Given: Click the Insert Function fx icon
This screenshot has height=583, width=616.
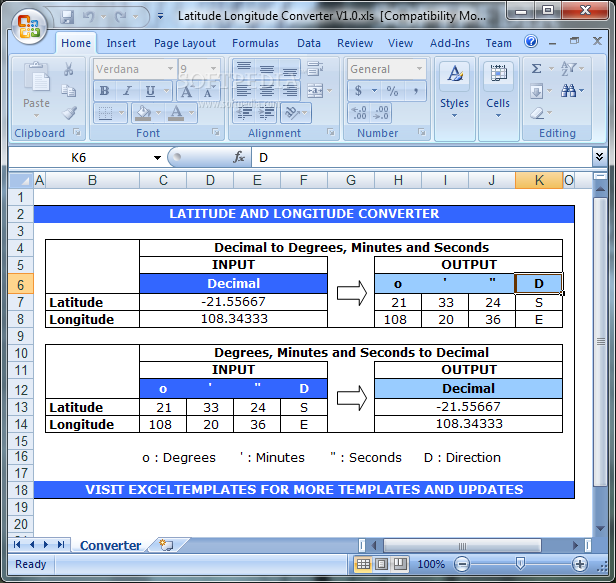Looking at the screenshot, I should [x=238, y=158].
